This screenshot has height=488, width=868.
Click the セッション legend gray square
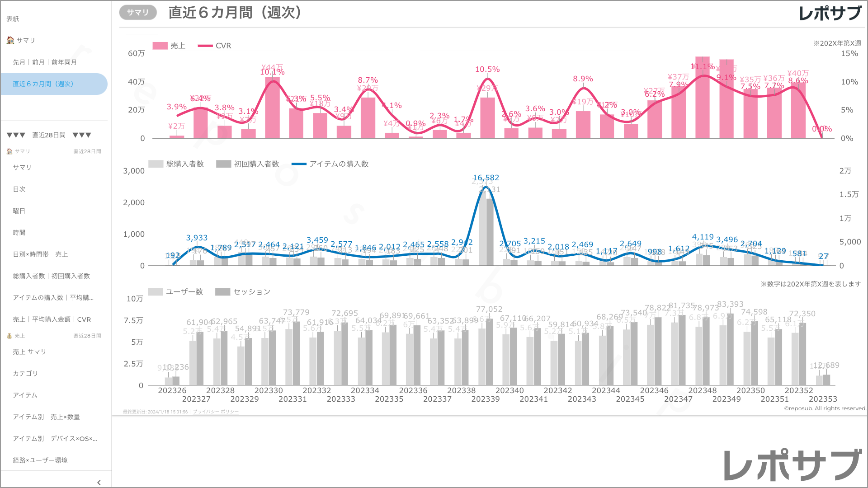222,292
